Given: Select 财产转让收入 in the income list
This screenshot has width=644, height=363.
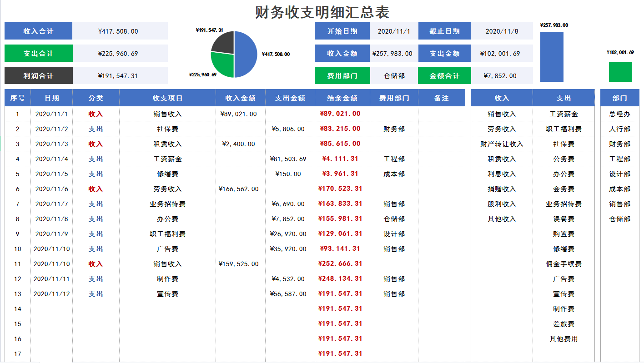Looking at the screenshot, I should coord(502,144).
